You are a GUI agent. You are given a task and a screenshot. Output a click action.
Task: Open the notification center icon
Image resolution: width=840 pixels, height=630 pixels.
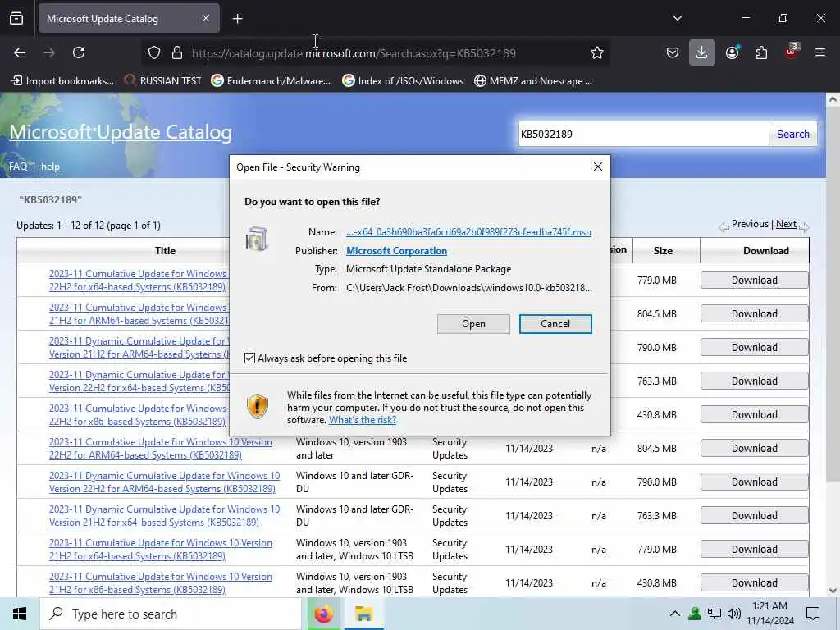pos(813,614)
